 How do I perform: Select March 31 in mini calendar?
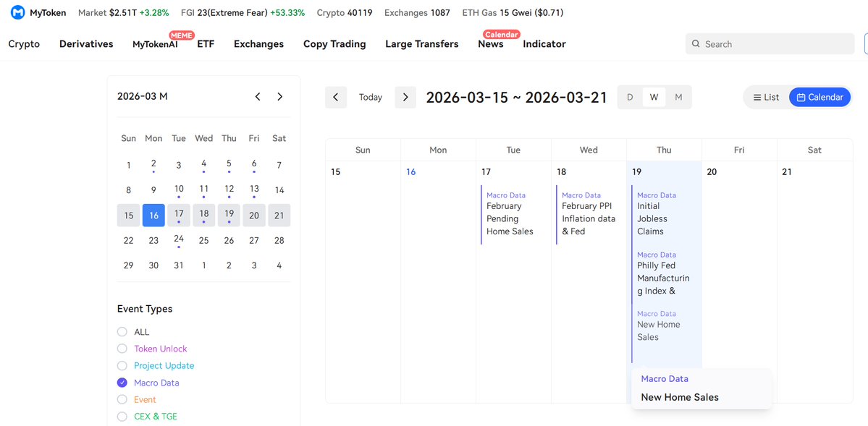coord(179,265)
